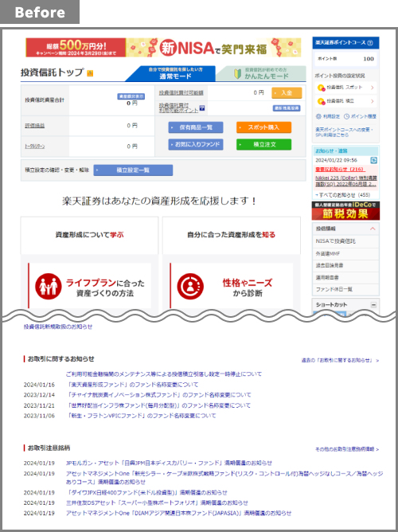The height and width of the screenshot is (532, 398).
Task: Open the 新NISA campaign banner
Action: point(163,48)
